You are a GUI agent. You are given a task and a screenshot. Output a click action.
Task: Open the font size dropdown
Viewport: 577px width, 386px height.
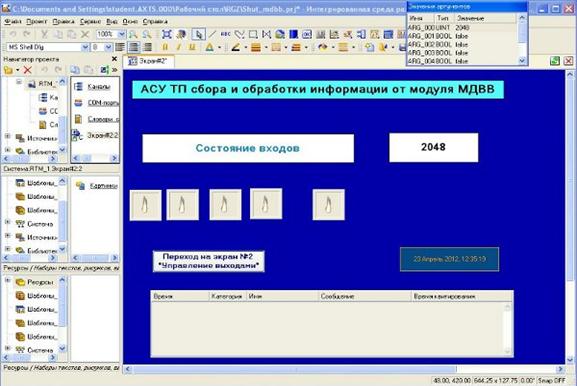tap(108, 47)
